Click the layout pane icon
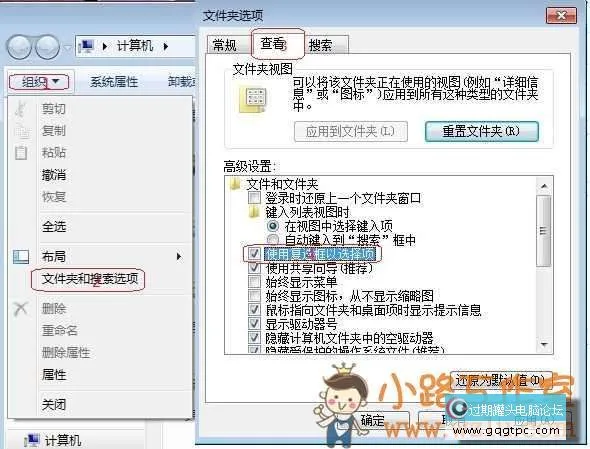Image resolution: width=590 pixels, height=449 pixels. (x=21, y=256)
